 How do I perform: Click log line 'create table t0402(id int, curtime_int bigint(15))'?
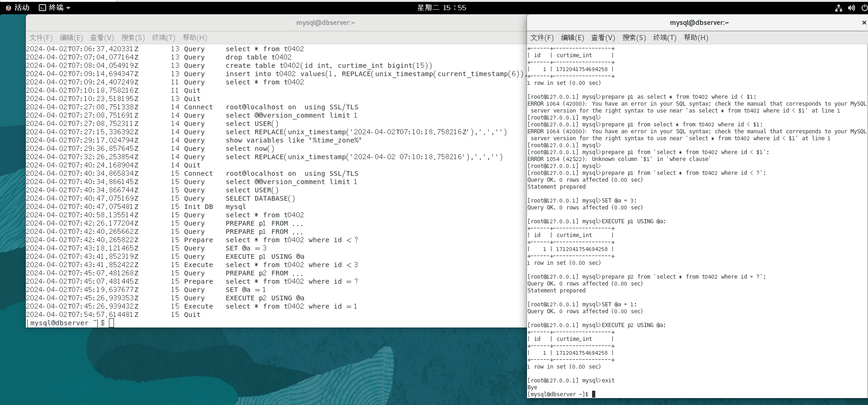pyautogui.click(x=329, y=66)
